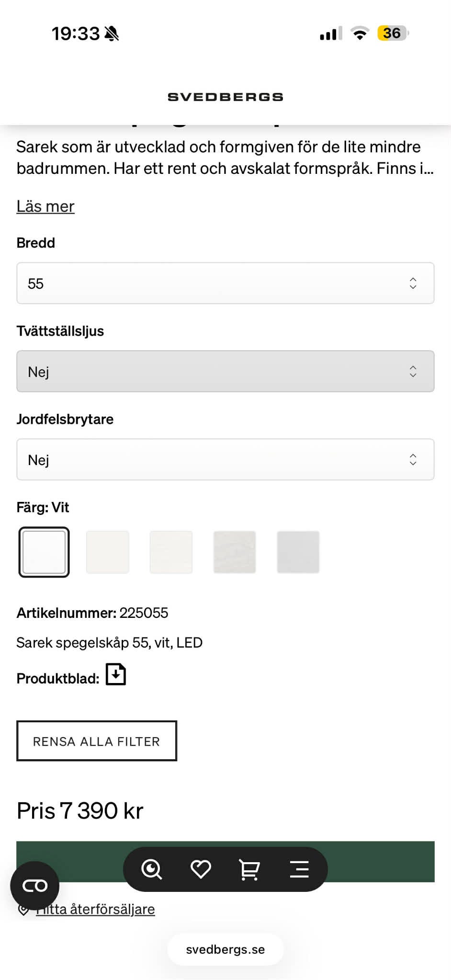The height and width of the screenshot is (980, 451).
Task: Select the article number 225055 text
Action: click(x=144, y=613)
